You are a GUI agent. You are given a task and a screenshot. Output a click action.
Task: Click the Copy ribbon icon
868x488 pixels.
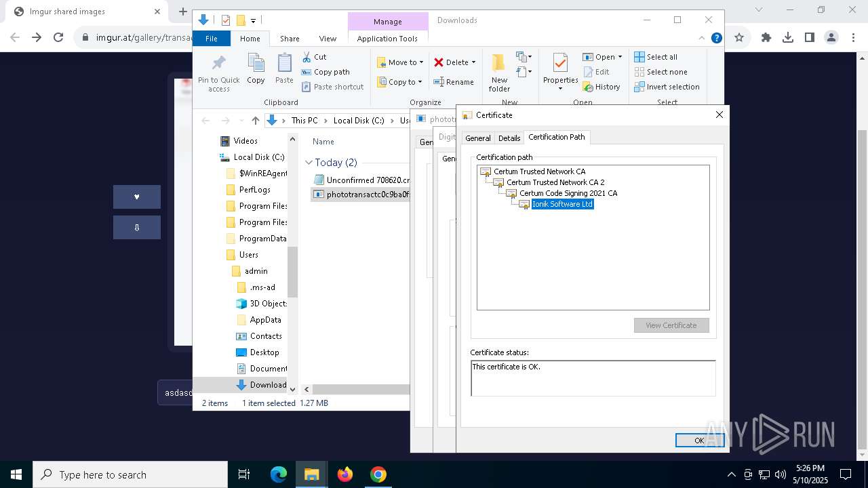tap(256, 64)
